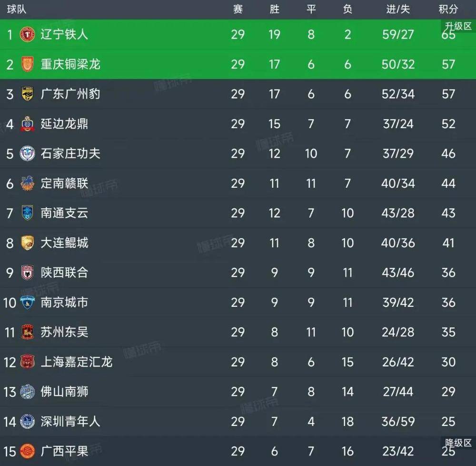Click the 重庆铜梁龙 team badge
Screen dimensions: 476x466
(x=27, y=64)
